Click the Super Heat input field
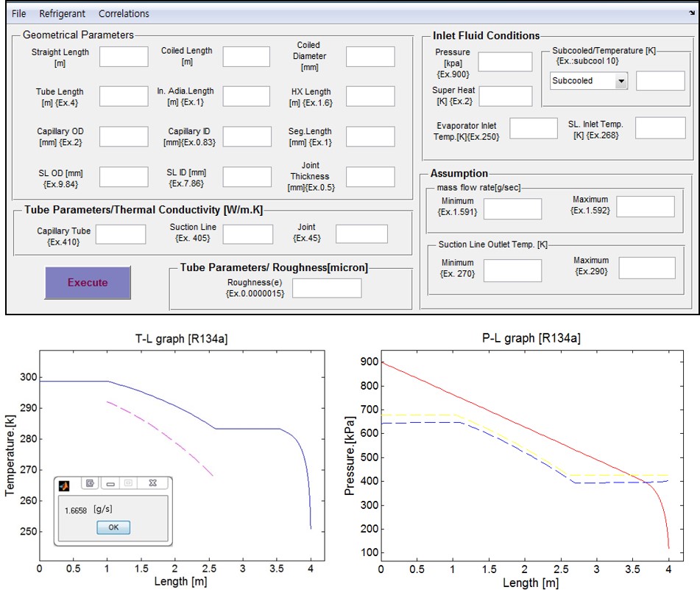The height and width of the screenshot is (590, 700). click(x=505, y=96)
